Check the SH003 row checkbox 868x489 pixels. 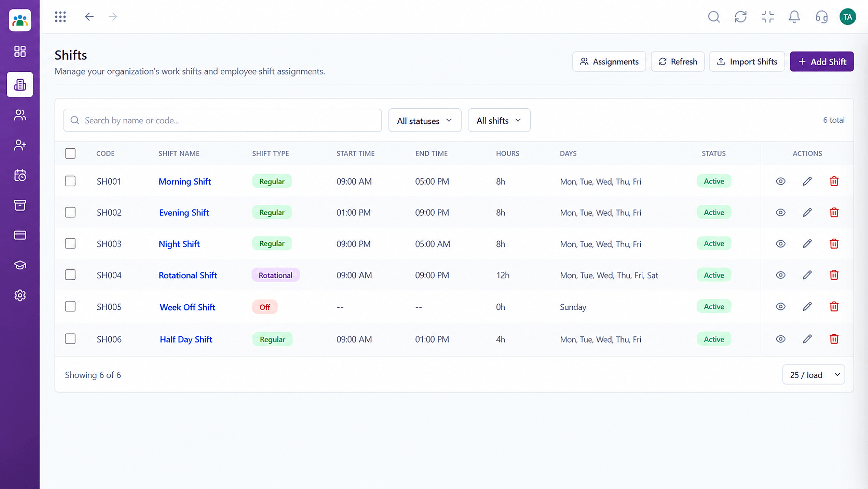click(x=70, y=243)
